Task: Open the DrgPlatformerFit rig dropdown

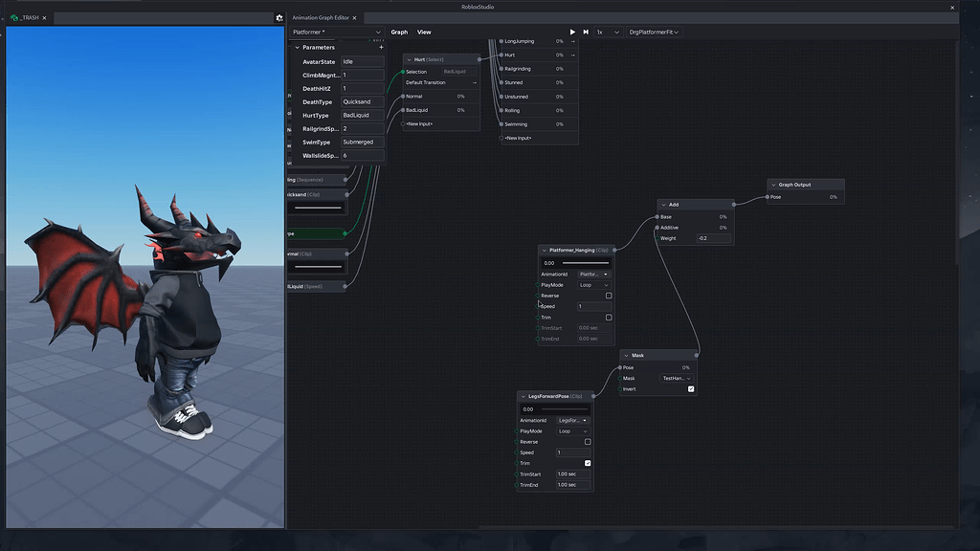Action: tap(654, 32)
